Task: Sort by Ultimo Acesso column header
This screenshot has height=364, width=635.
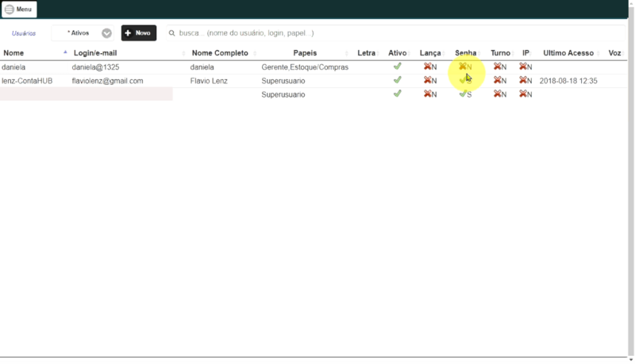Action: (568, 53)
